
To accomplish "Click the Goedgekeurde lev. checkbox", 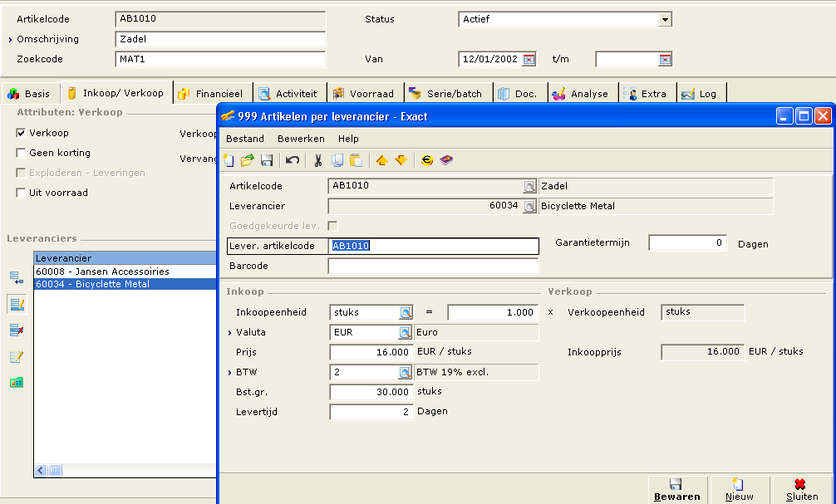I will click(332, 226).
